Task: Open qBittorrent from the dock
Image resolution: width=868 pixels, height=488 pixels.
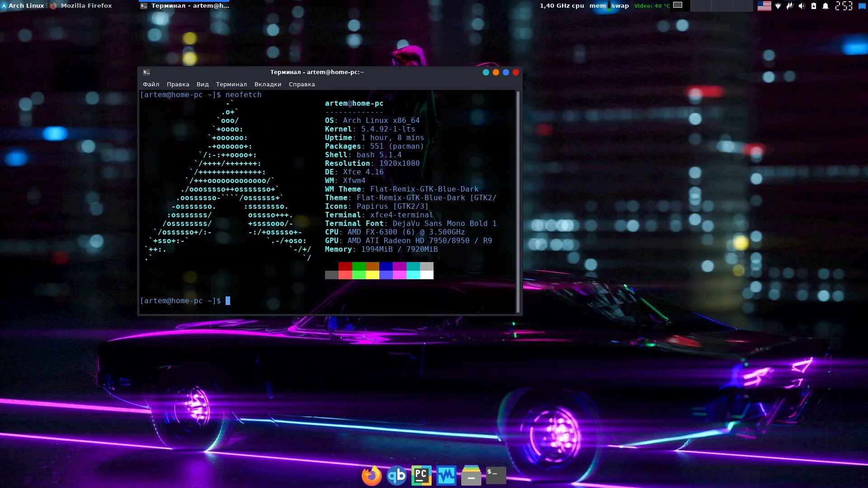Action: pos(396,475)
